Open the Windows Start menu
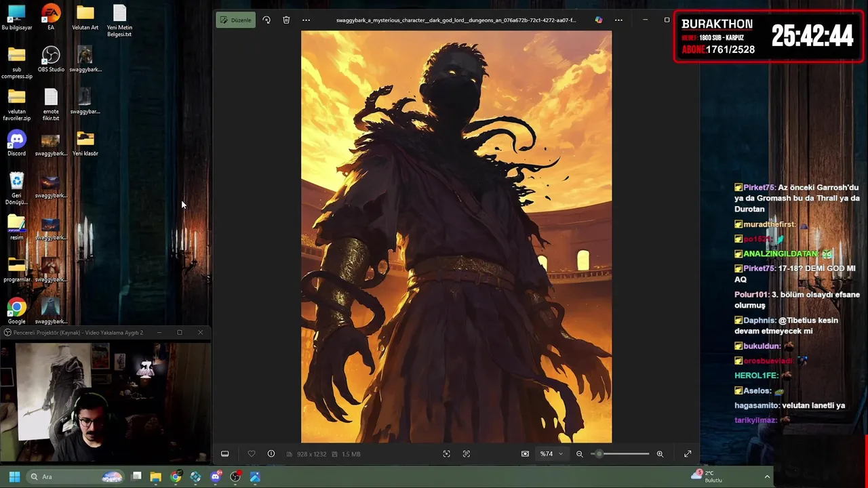The image size is (868, 488). coord(14,477)
